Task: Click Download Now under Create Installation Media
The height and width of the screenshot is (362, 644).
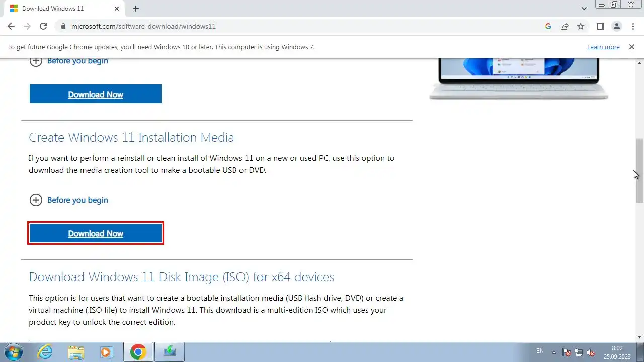Action: point(96,234)
